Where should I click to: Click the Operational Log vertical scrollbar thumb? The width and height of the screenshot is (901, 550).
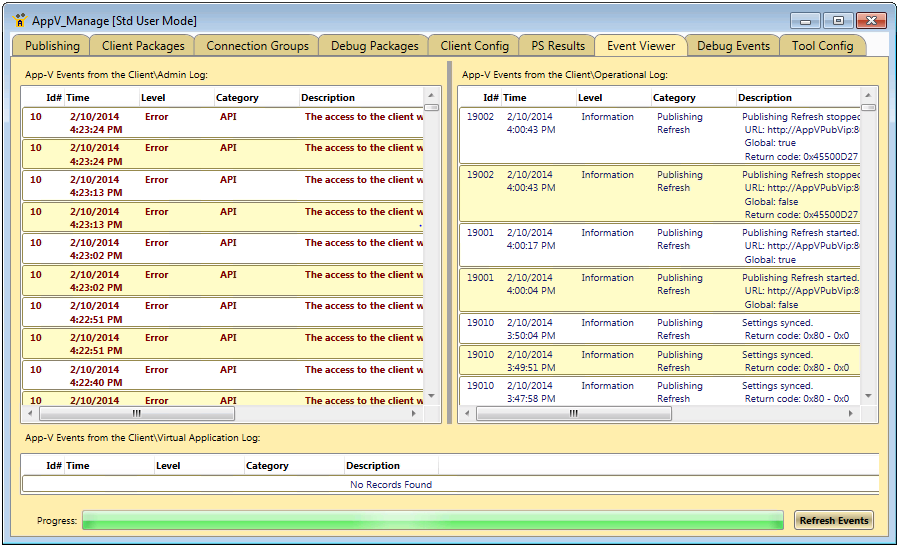869,107
